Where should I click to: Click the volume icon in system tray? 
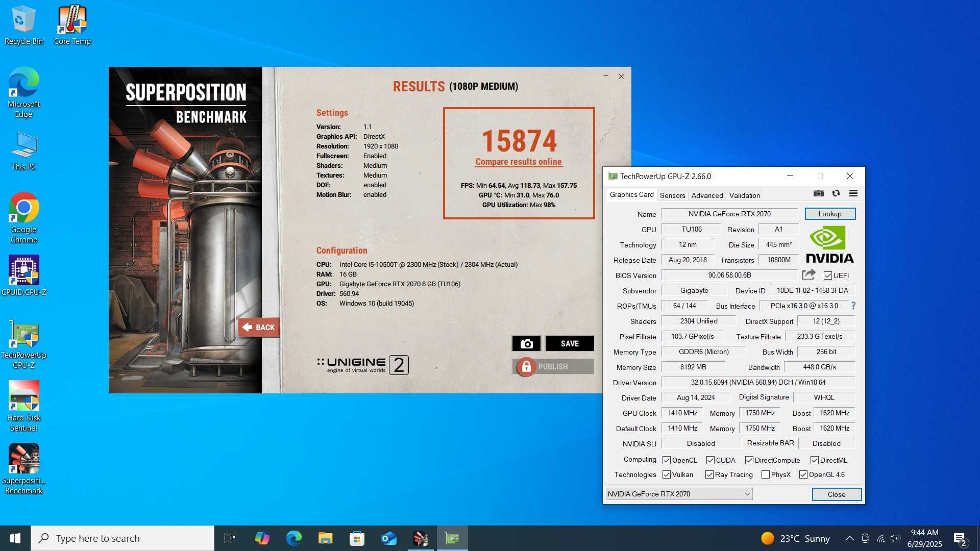tap(895, 538)
